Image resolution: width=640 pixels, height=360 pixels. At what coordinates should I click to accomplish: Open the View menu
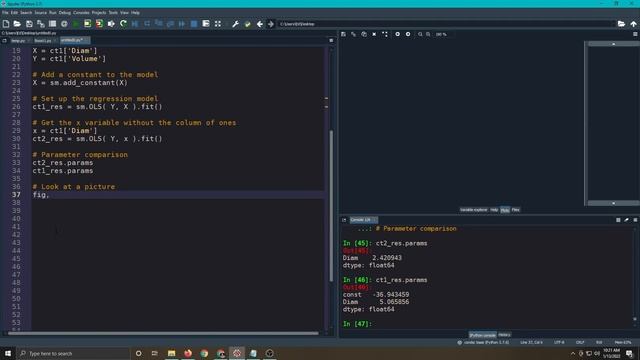[x=124, y=13]
